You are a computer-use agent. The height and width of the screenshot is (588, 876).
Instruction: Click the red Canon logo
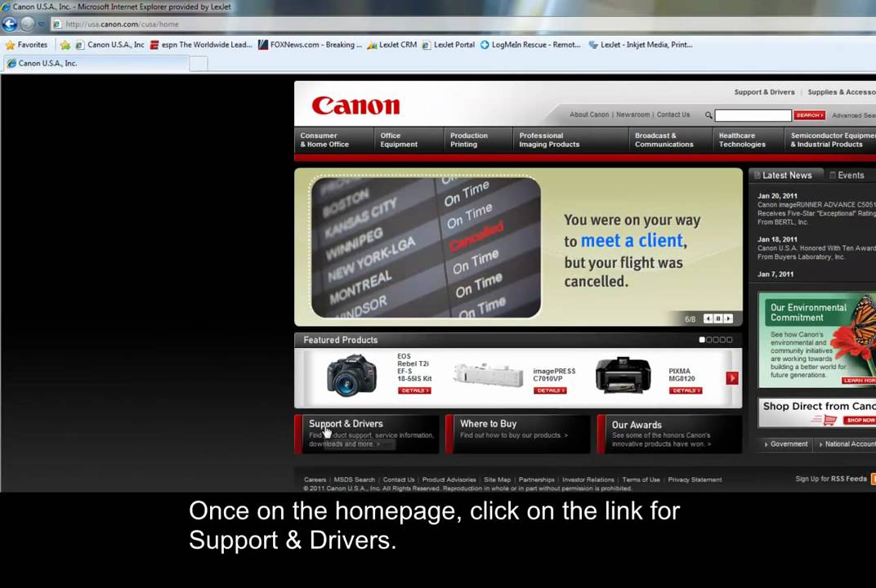click(356, 105)
